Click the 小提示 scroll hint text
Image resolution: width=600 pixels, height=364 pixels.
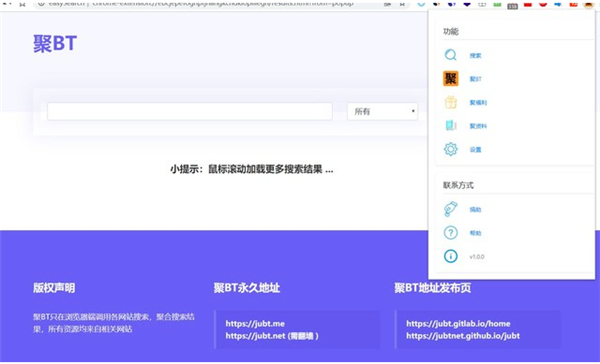coord(252,169)
